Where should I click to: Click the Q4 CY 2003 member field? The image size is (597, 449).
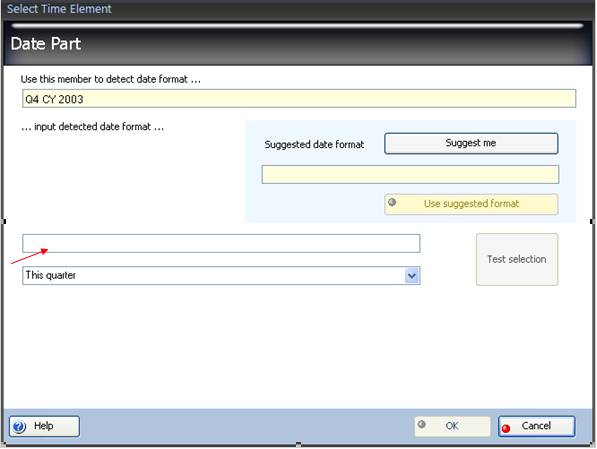click(299, 99)
